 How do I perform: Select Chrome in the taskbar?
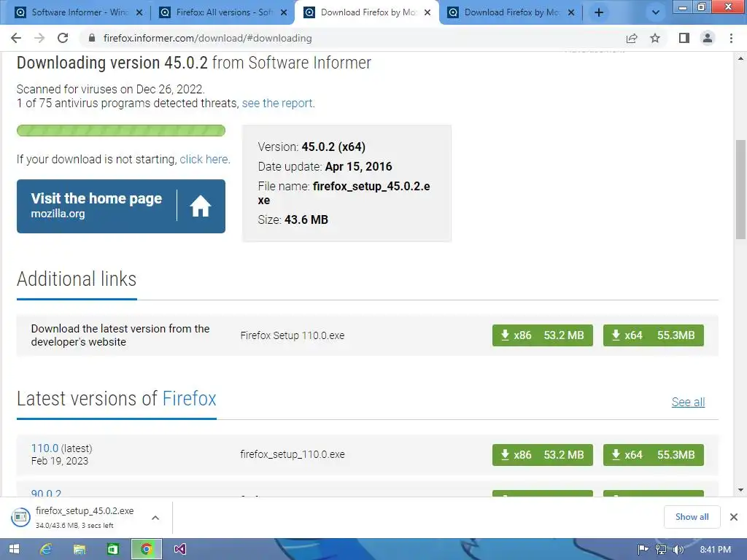(x=146, y=549)
